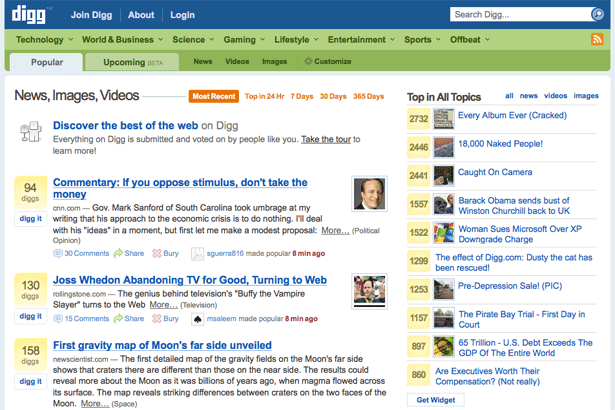The image size is (615, 410).
Task: Digg the Moon gravity map story
Action: coord(31,381)
